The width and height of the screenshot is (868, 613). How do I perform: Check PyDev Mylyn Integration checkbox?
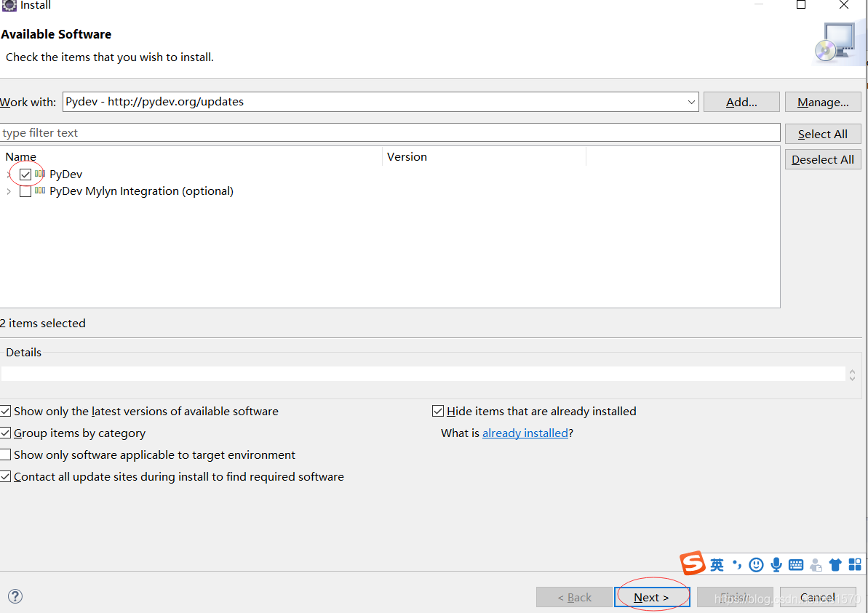(x=25, y=191)
